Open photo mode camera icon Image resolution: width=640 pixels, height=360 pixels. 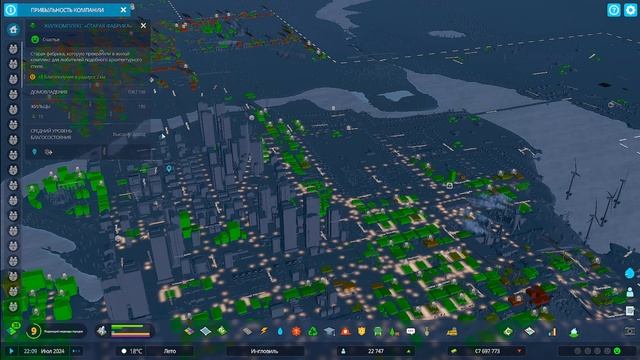pyautogui.click(x=630, y=331)
